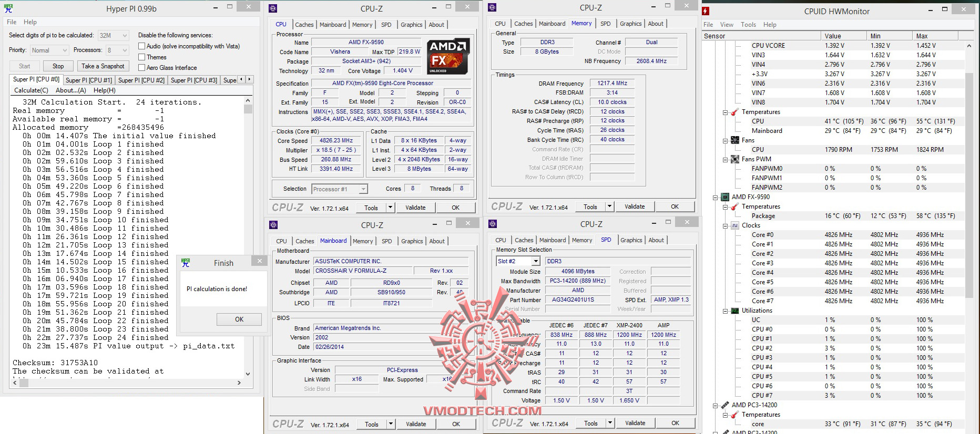Click the thermometer icon of Temperatures under AMD PC3-14200
This screenshot has width=980, height=434.
click(735, 415)
